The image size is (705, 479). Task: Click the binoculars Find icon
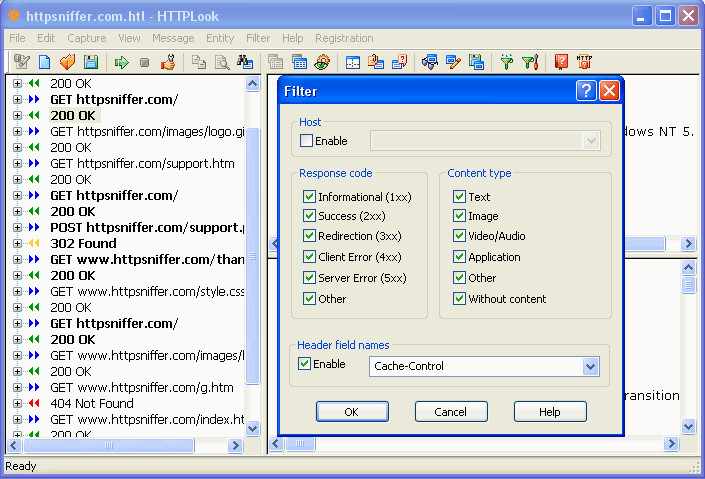tap(245, 62)
